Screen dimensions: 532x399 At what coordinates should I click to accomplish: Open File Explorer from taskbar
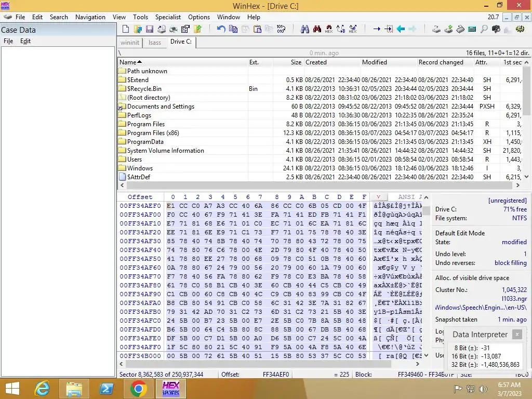[x=74, y=389]
